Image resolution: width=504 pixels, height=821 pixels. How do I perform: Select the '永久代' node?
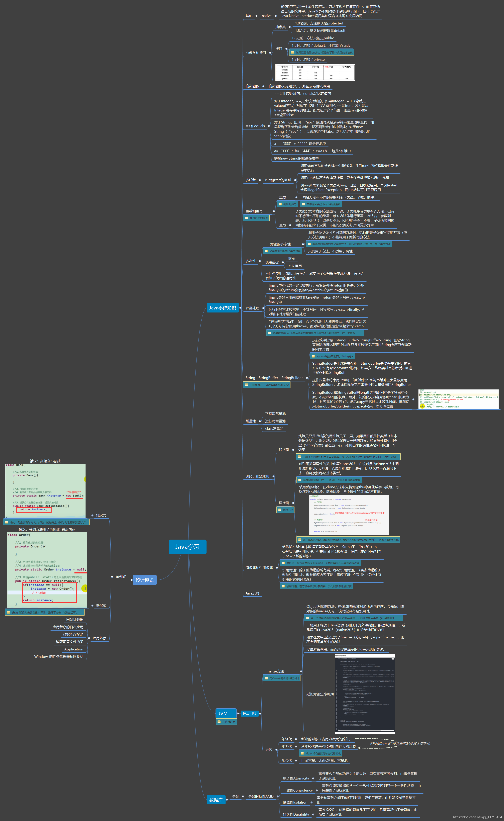coord(287,760)
